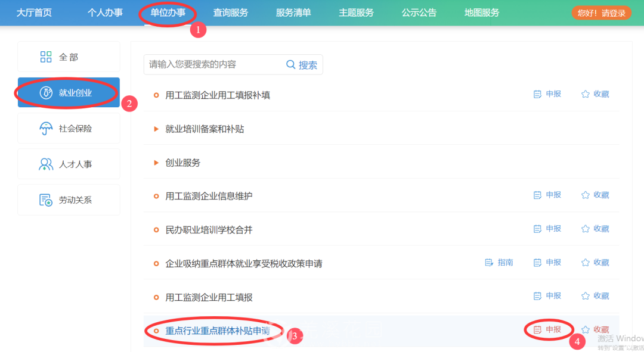644x352 pixels.
Task: Click the 就业创业 sidebar category icon
Action: 46,93
